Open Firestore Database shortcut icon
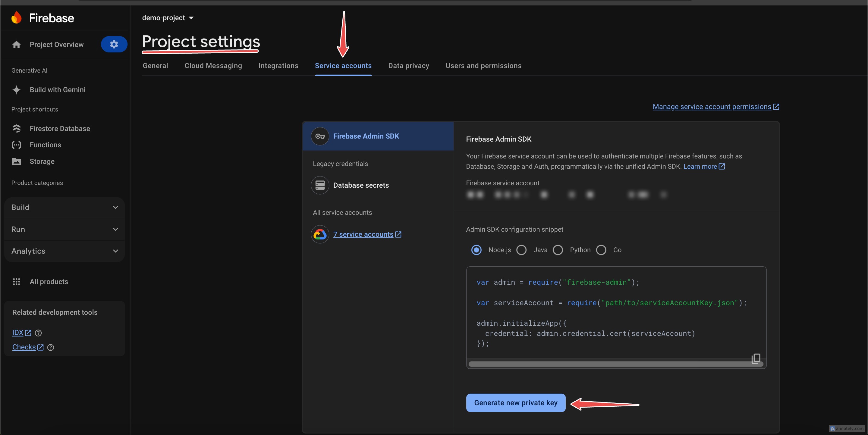 (x=16, y=129)
